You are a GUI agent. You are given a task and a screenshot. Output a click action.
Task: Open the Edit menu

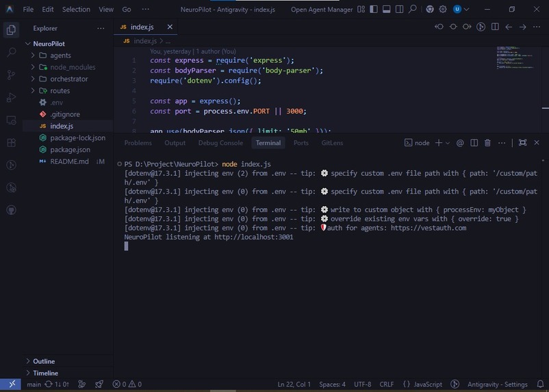click(x=48, y=10)
